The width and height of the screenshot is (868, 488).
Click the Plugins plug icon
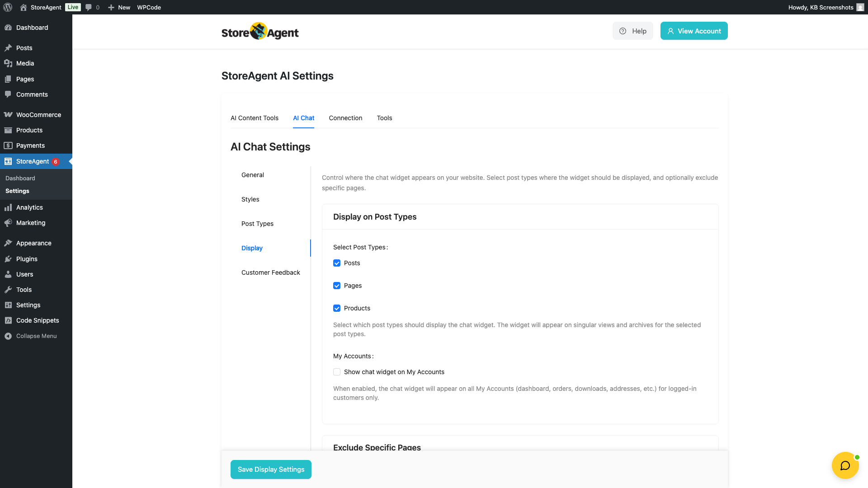click(x=8, y=259)
